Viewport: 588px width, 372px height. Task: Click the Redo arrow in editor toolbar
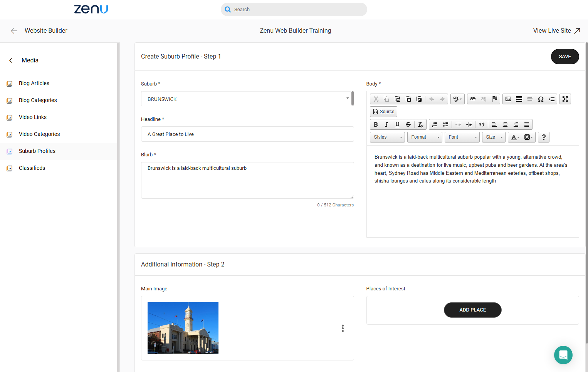pos(442,99)
